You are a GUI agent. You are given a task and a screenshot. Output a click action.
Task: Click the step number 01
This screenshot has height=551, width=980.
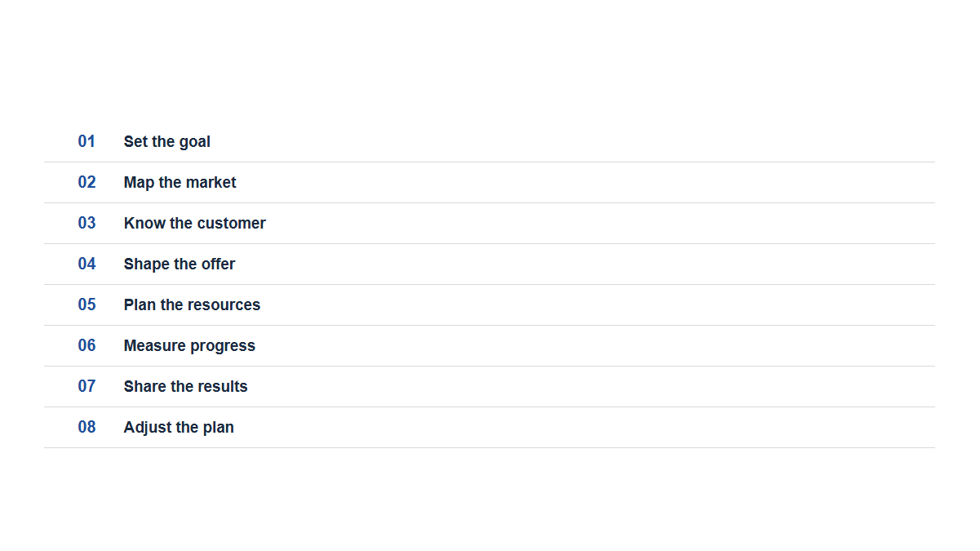86,141
